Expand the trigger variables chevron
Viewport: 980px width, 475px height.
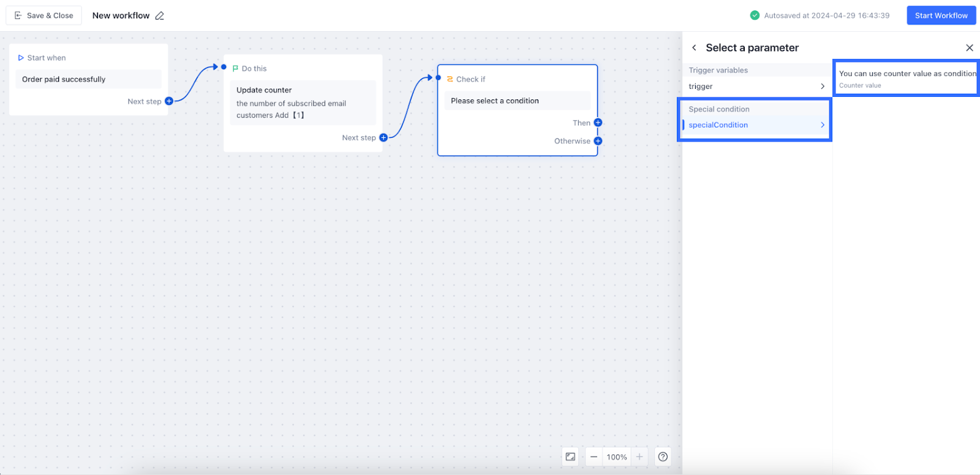coord(823,86)
